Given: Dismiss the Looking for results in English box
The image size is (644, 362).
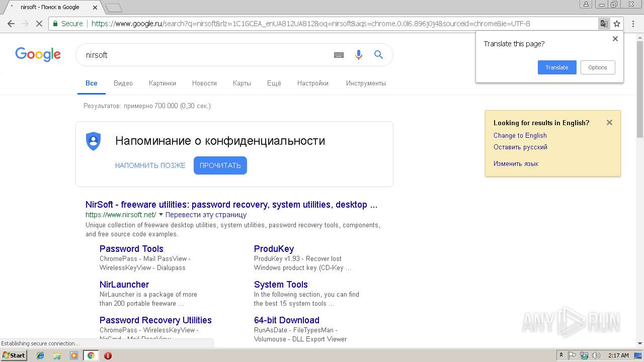Looking at the screenshot, I should (x=609, y=122).
